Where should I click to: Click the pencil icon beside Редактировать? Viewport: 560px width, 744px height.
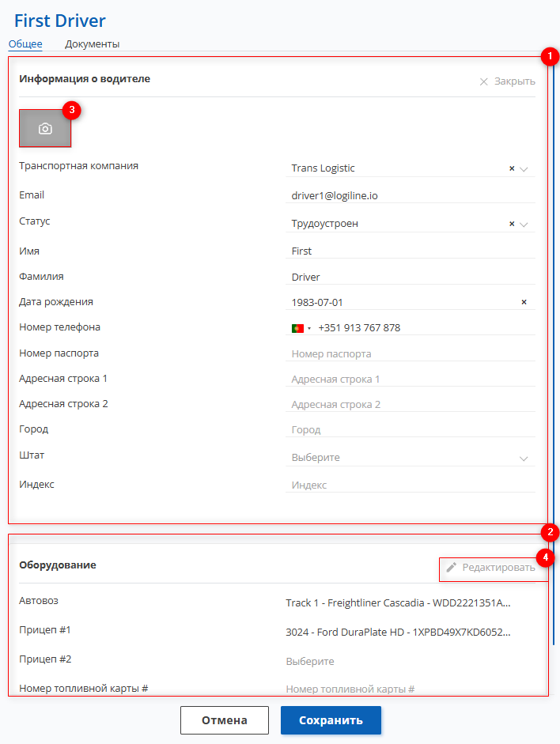[x=452, y=567]
